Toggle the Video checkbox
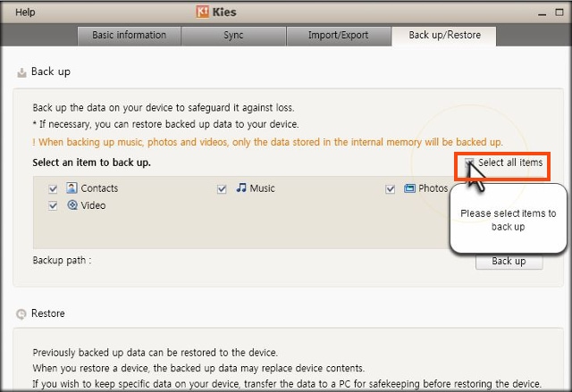Image resolution: width=572 pixels, height=392 pixels. tap(53, 206)
